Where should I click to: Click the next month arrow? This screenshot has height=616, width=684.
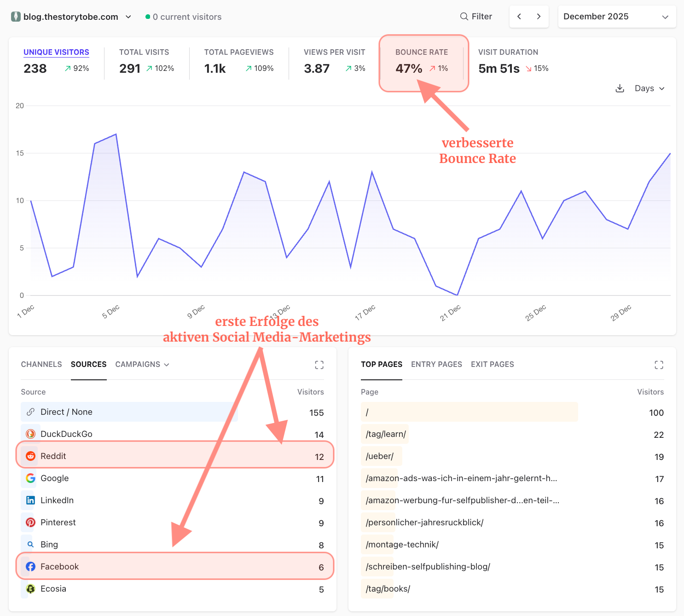click(x=539, y=16)
